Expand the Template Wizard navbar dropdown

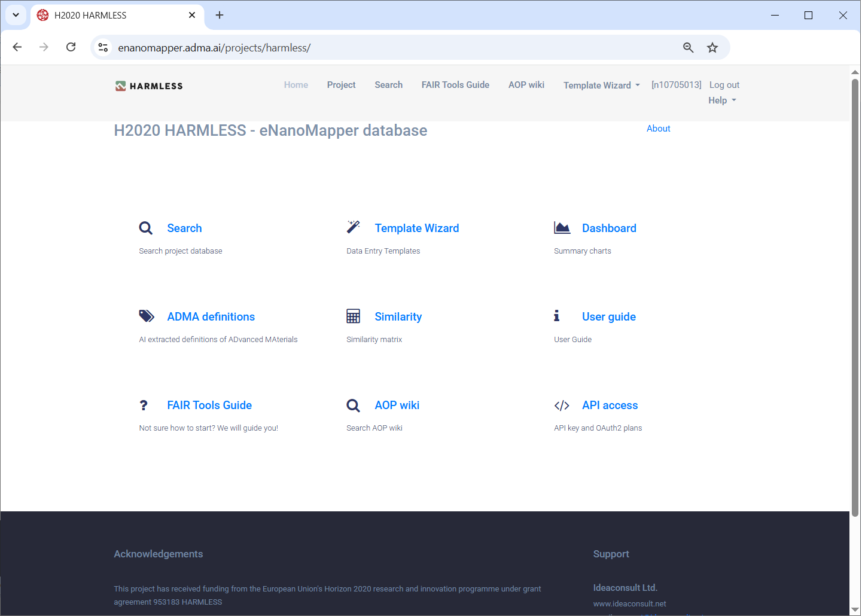(601, 86)
